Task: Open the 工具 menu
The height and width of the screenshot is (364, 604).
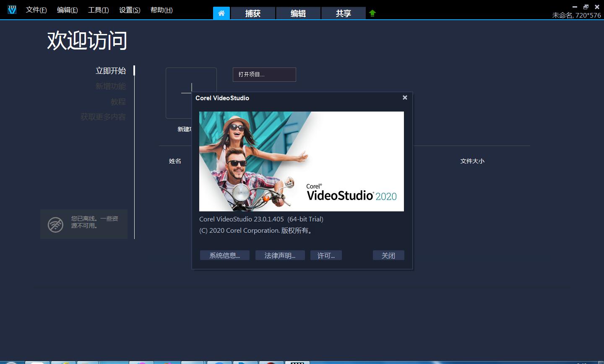Action: coord(99,10)
